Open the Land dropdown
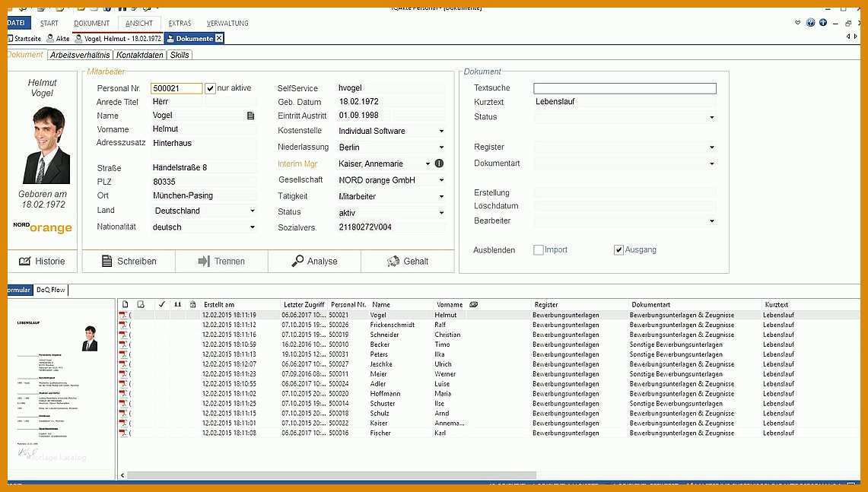The image size is (868, 492). (x=253, y=211)
